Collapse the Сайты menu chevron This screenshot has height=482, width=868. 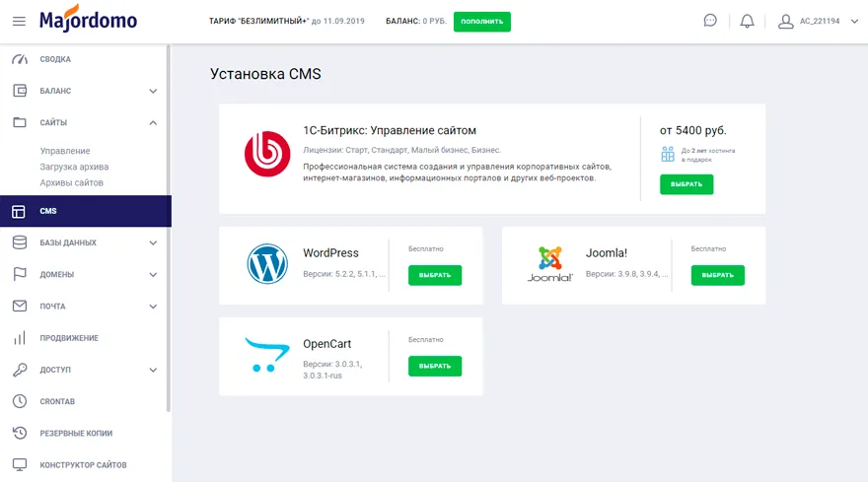[153, 122]
